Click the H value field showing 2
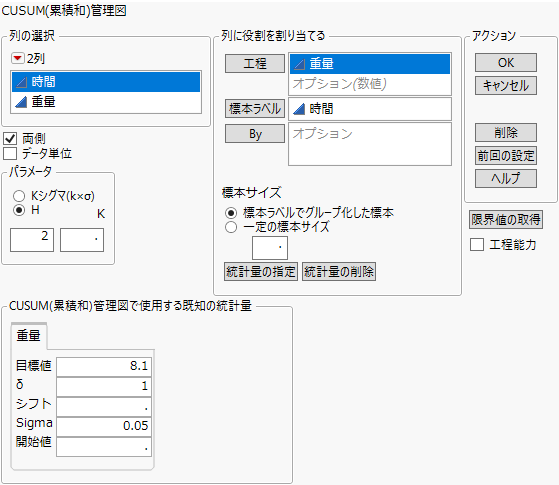Image resolution: width=559 pixels, height=485 pixels. pos(32,240)
